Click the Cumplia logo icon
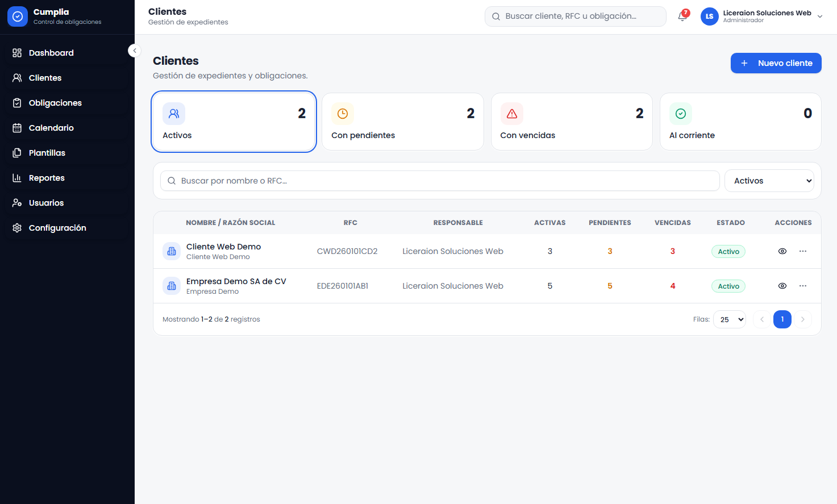Image resolution: width=837 pixels, height=504 pixels. pos(18,16)
